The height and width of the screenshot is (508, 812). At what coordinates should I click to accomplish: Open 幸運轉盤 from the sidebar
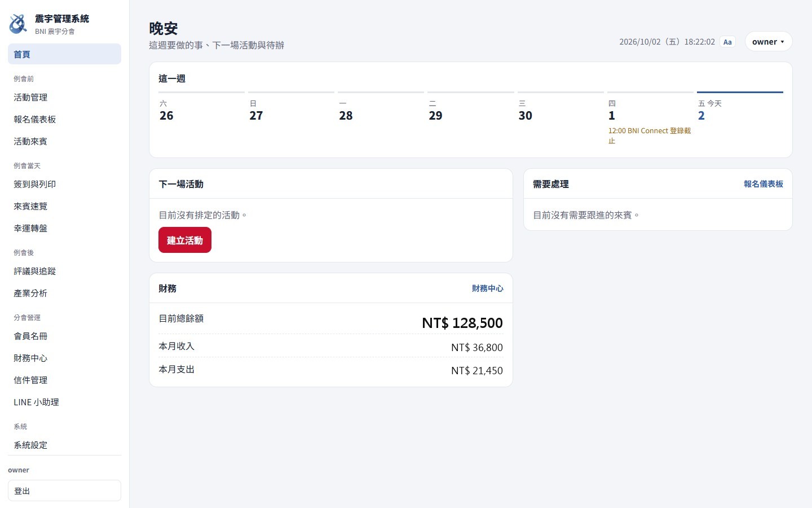[x=64, y=228]
